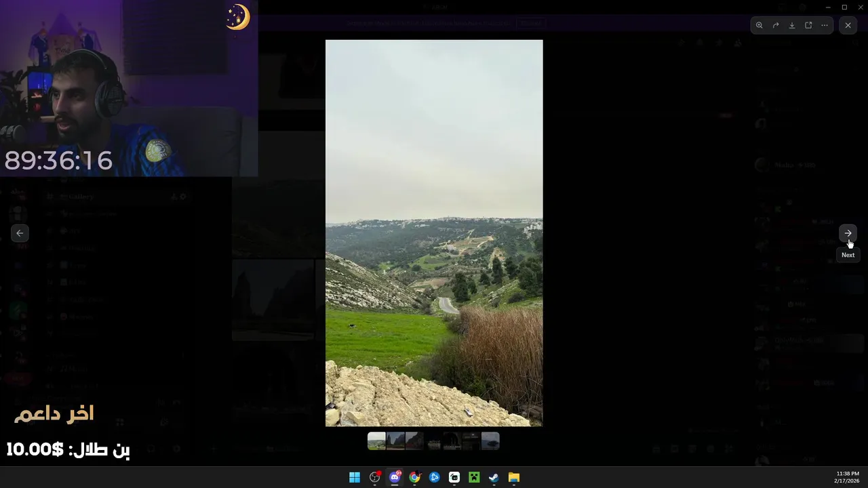Open Google Chrome from the taskbar

(x=414, y=478)
